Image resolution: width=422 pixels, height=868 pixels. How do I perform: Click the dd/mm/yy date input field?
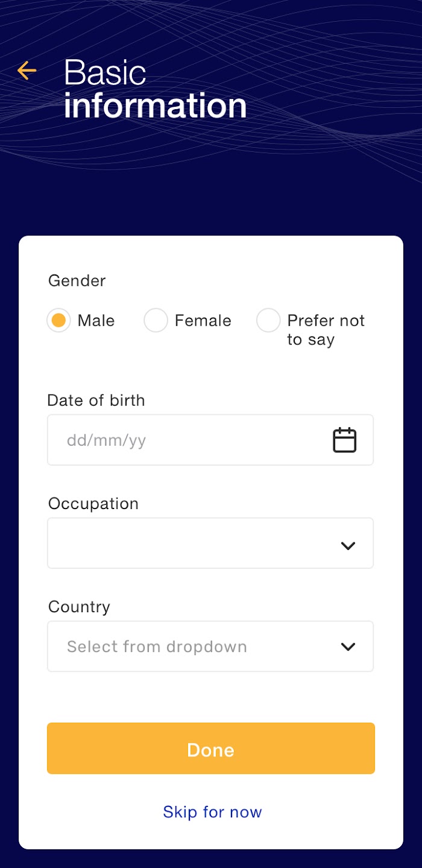pyautogui.click(x=210, y=440)
